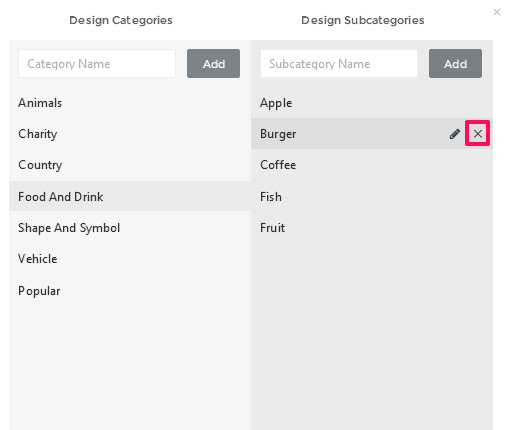Select the Burger subcategory row
This screenshot has width=505, height=430.
[x=372, y=134]
